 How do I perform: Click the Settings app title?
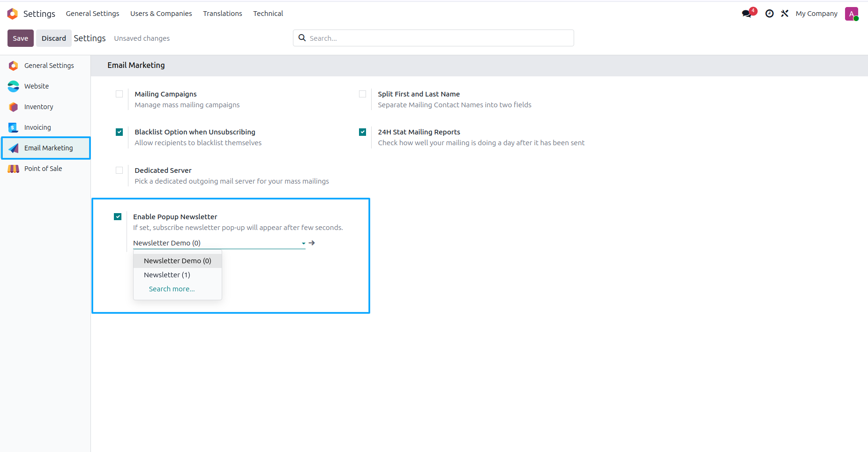tap(39, 14)
